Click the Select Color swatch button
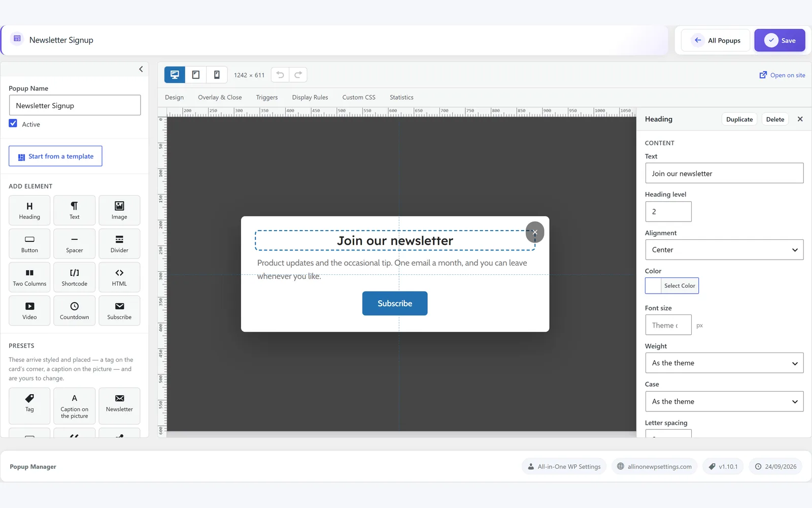Image resolution: width=812 pixels, height=508 pixels. click(672, 286)
